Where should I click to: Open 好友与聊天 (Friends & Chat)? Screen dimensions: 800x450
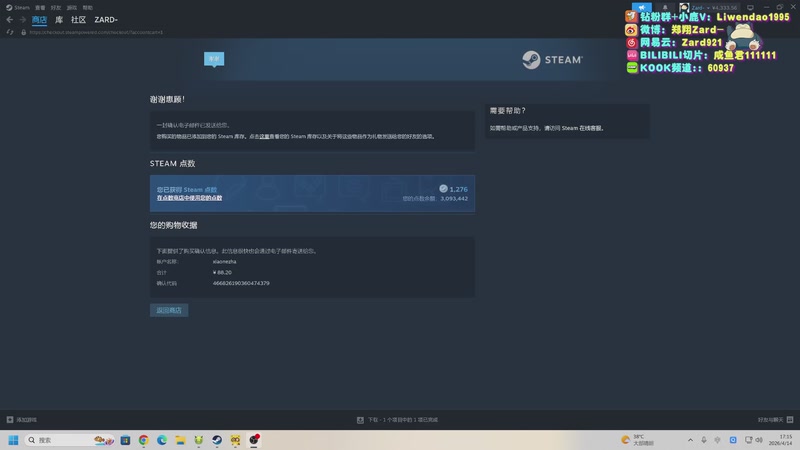click(775, 420)
